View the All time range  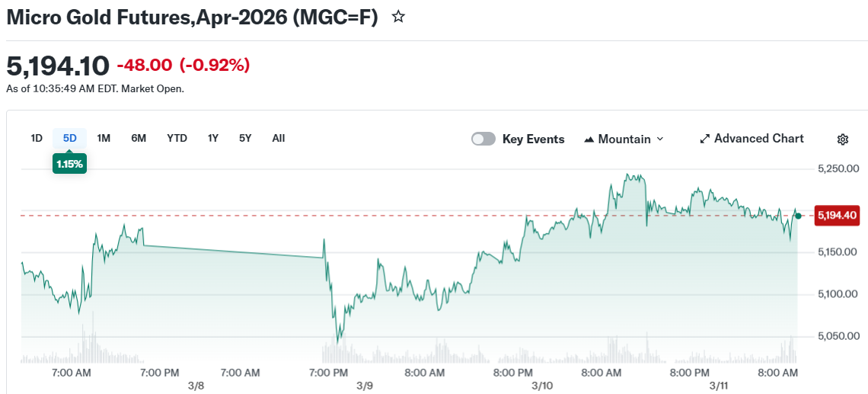(279, 138)
